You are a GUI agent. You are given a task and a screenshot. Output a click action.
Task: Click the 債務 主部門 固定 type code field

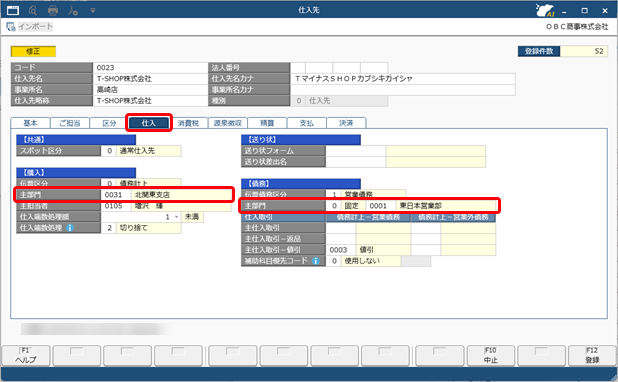tap(333, 206)
